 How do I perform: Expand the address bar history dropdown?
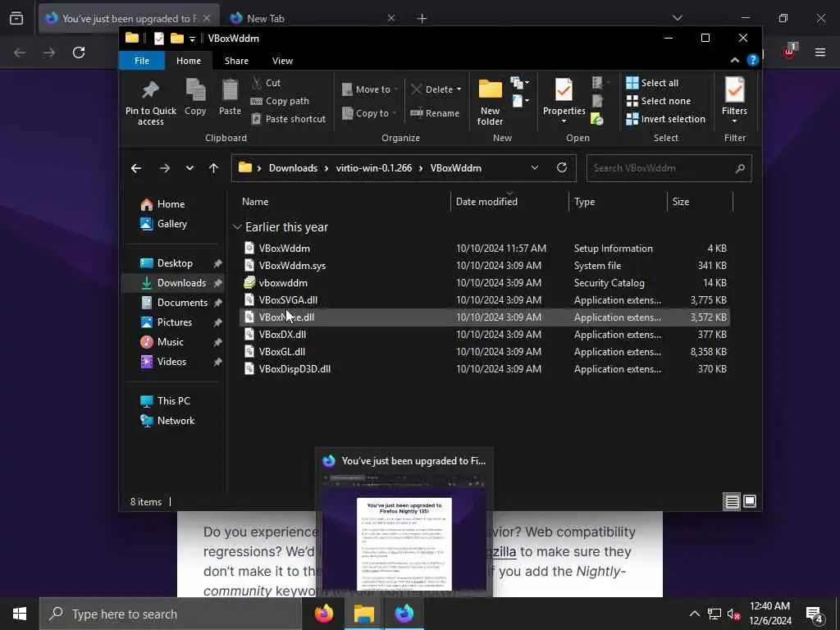535,167
